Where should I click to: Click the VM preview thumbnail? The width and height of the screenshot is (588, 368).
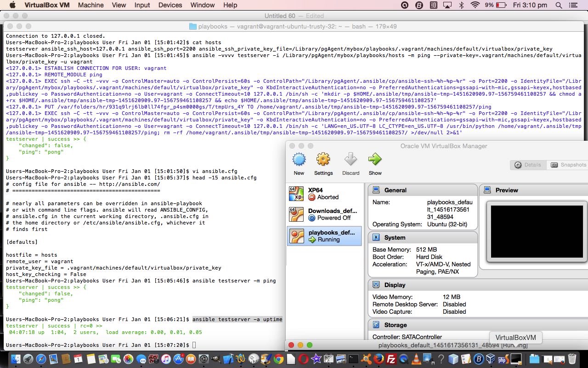pyautogui.click(x=537, y=231)
